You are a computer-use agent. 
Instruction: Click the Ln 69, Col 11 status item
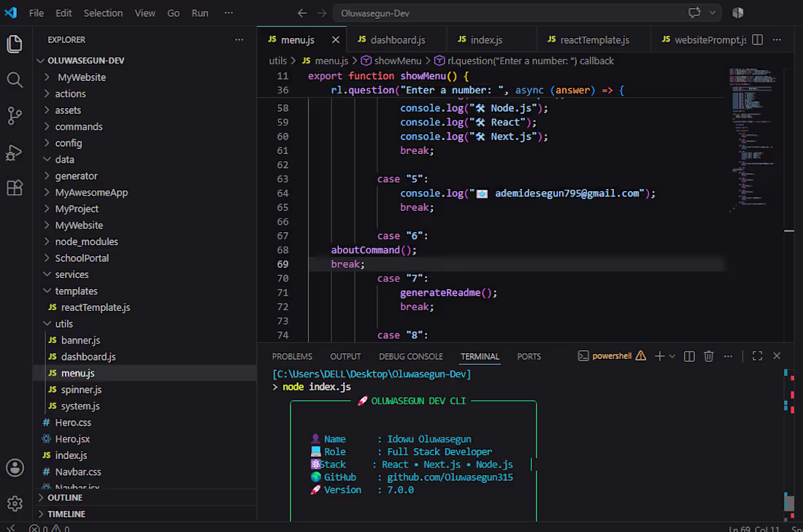click(x=754, y=528)
